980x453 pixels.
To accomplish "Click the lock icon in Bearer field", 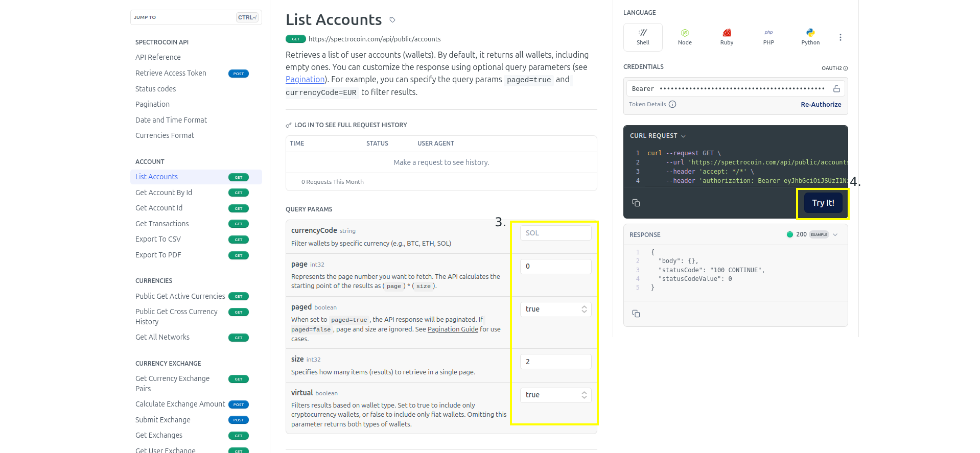I will pyautogui.click(x=836, y=89).
